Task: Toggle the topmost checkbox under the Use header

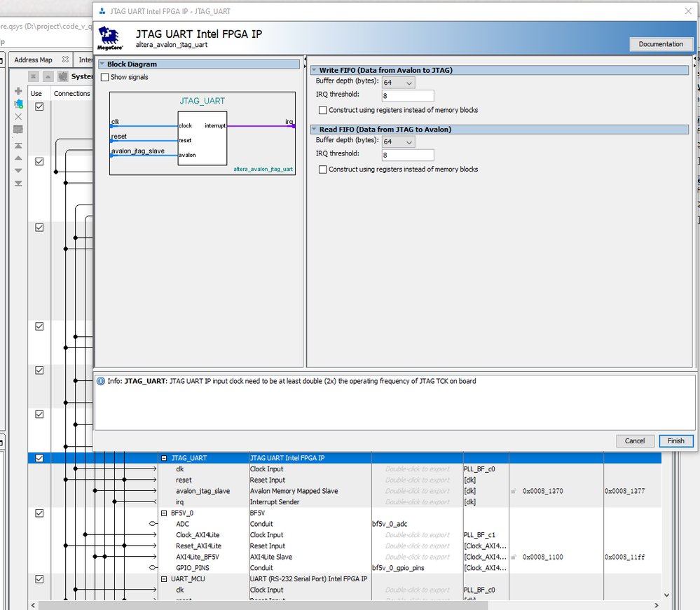Action: pyautogui.click(x=39, y=106)
